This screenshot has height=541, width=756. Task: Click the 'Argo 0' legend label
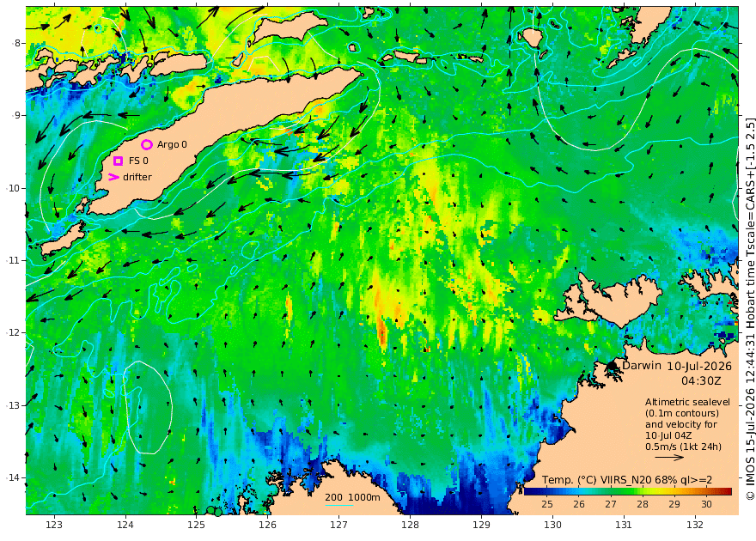[x=172, y=144]
